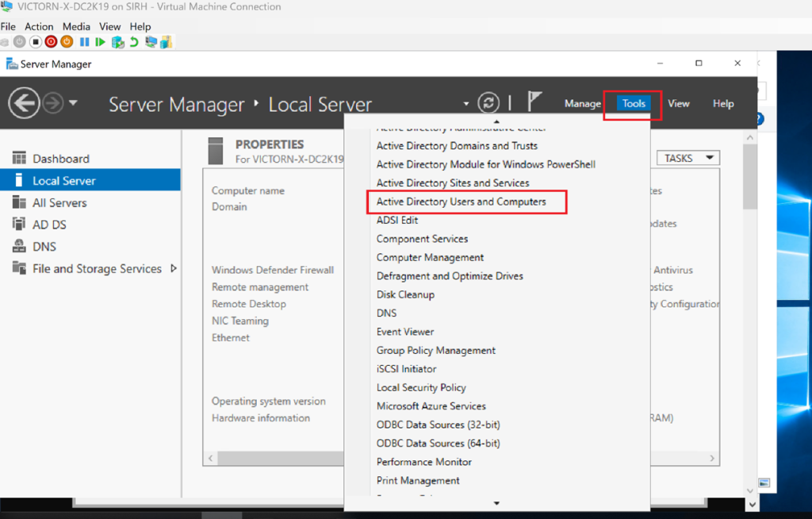
Task: Click the orange Save state icon
Action: point(67,42)
